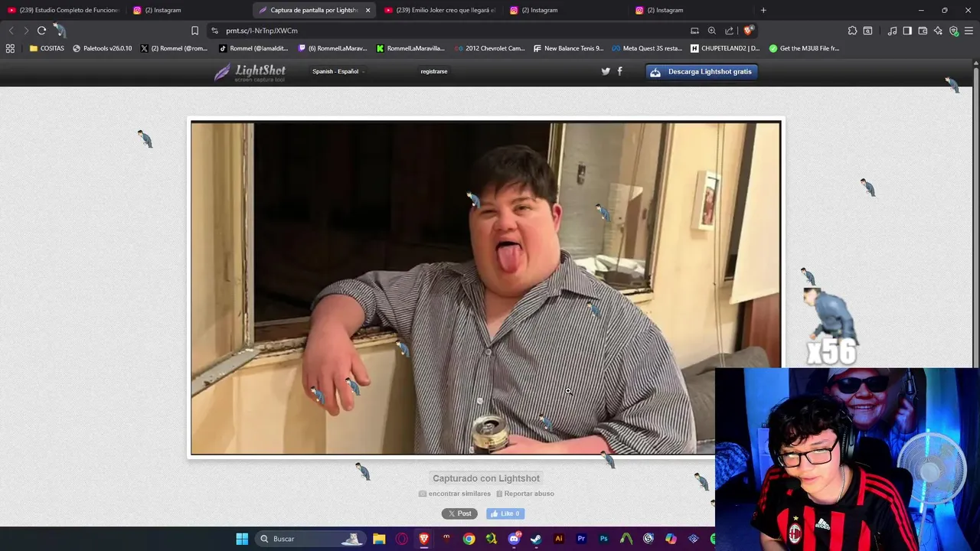Open Get the M3U8 File bookmark
The image size is (980, 551).
point(804,48)
